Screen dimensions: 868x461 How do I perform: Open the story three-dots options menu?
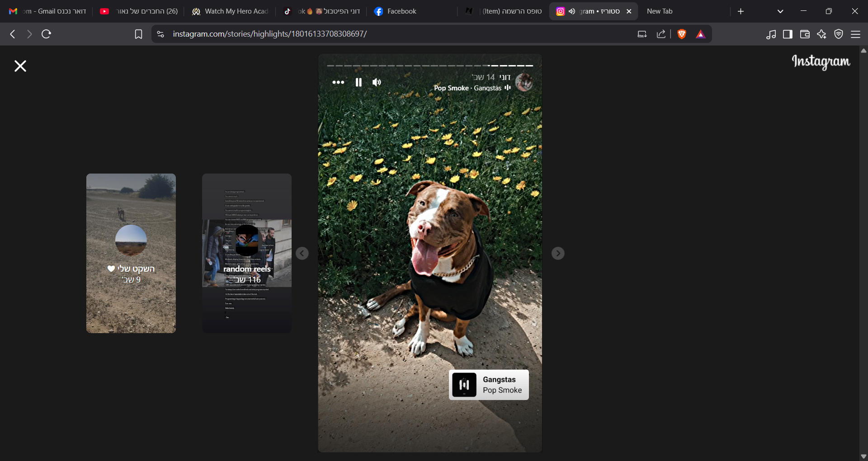tap(338, 82)
